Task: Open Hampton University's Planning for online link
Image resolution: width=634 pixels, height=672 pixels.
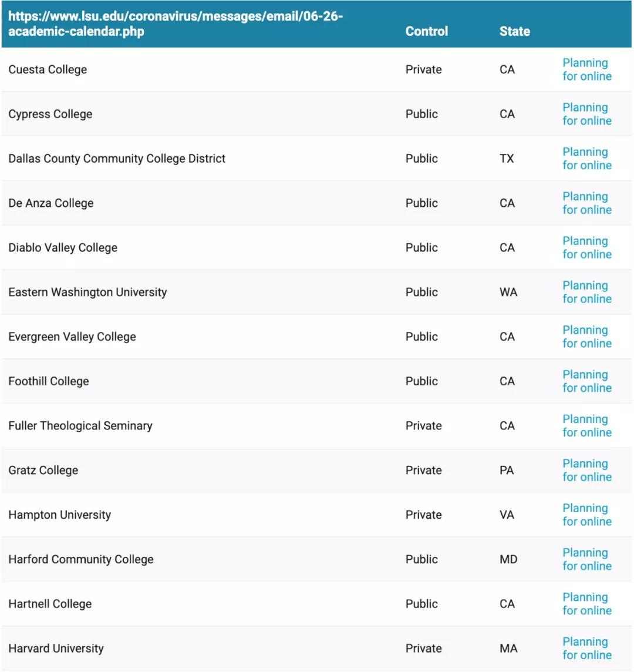Action: (x=586, y=515)
